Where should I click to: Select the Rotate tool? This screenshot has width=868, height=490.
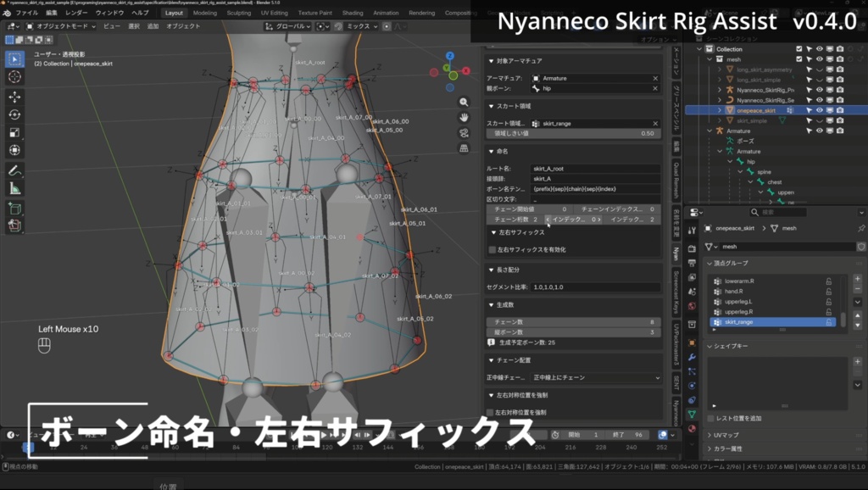(x=15, y=114)
